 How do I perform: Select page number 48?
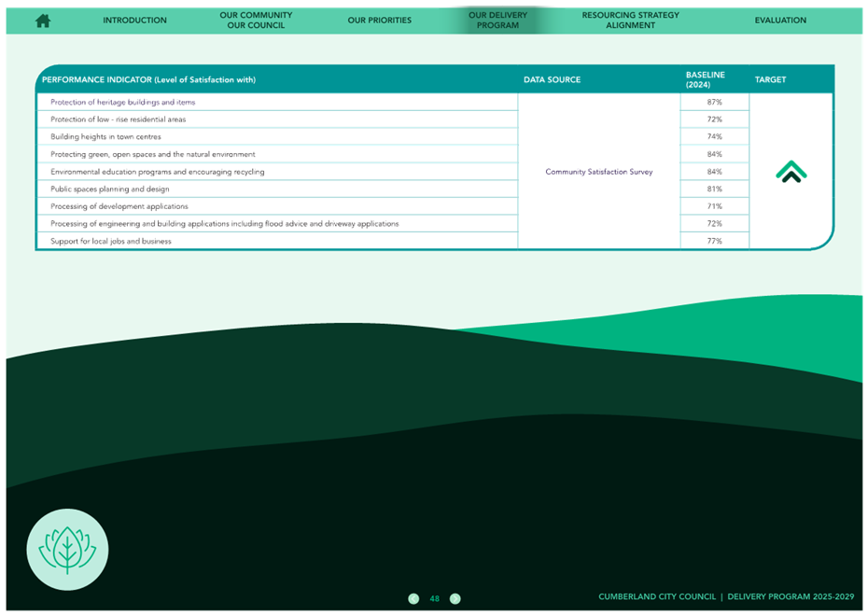(x=435, y=599)
